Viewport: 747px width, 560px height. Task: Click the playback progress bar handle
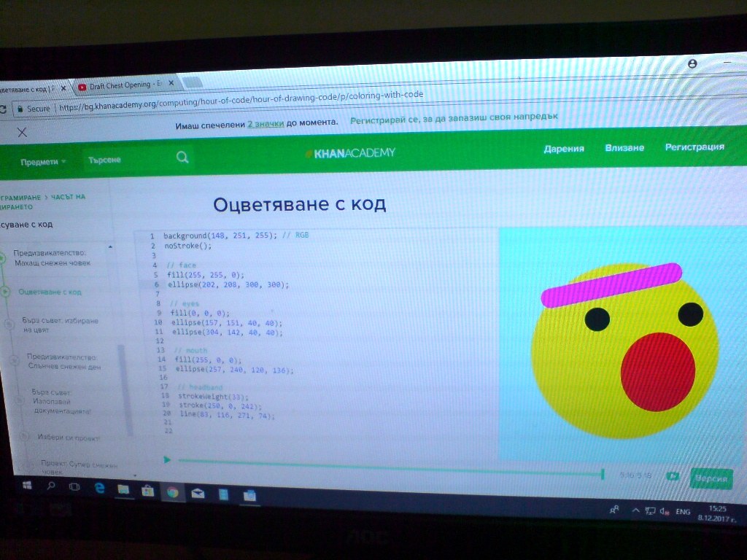point(603,474)
